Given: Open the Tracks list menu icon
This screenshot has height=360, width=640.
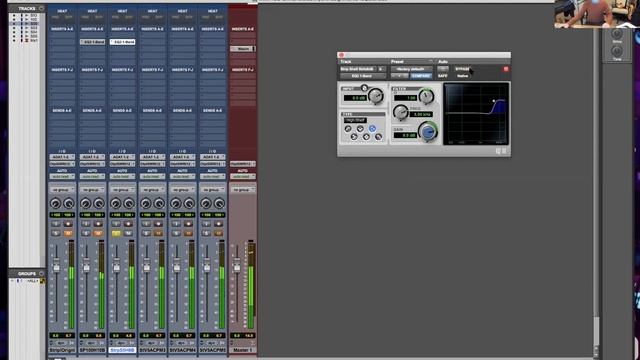Looking at the screenshot, I should click(x=41, y=8).
